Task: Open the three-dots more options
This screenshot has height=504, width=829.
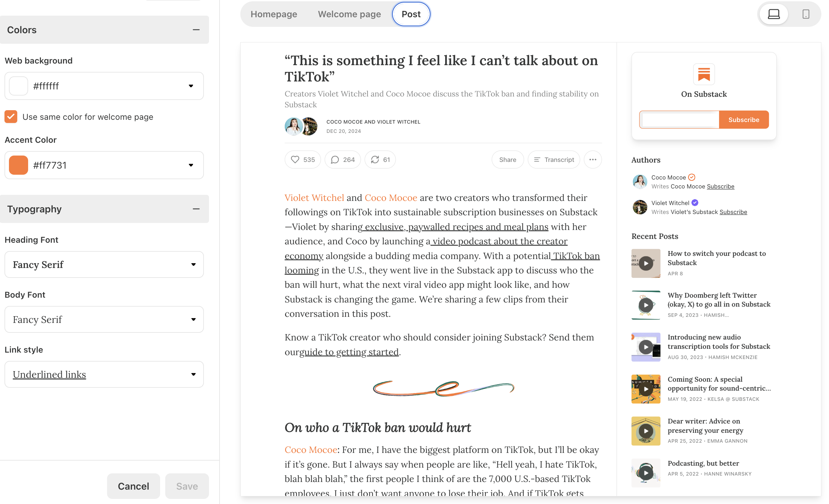Action: coord(593,159)
